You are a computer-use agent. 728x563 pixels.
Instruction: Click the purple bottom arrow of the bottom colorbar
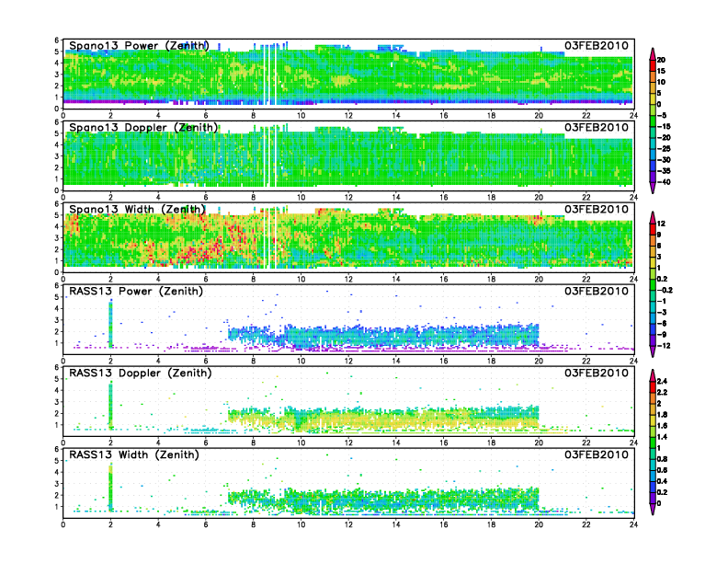click(x=653, y=509)
